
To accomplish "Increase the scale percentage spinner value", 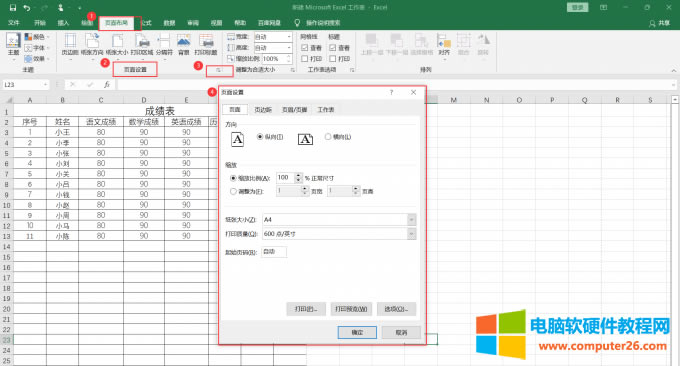I will [x=298, y=175].
